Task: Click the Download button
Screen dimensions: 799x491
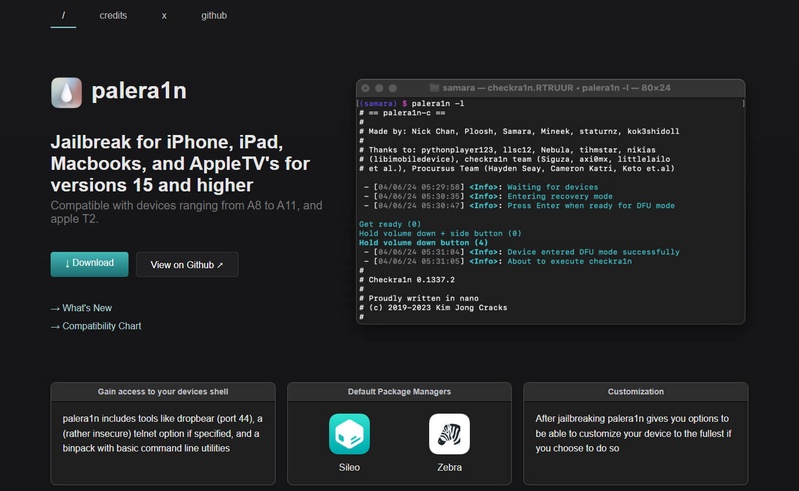Action: pyautogui.click(x=89, y=264)
